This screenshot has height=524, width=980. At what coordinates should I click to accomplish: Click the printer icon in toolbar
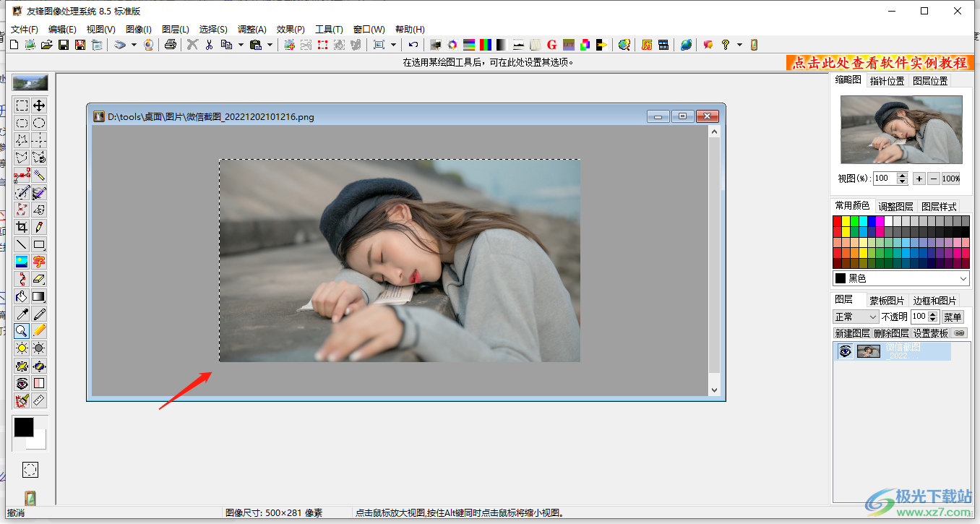click(x=171, y=45)
